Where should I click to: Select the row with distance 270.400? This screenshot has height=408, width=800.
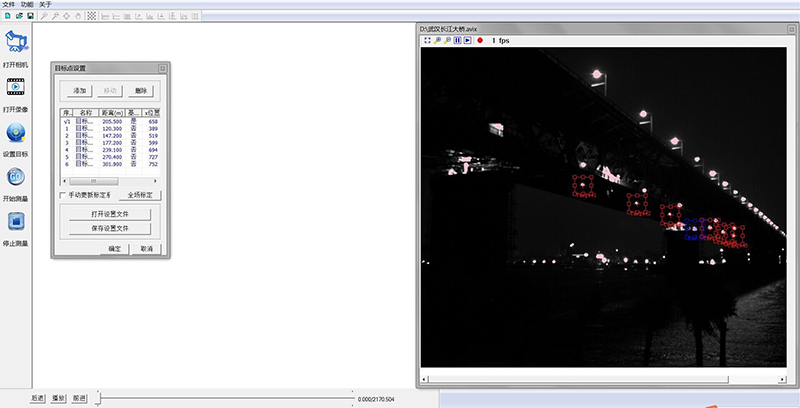coord(111,158)
